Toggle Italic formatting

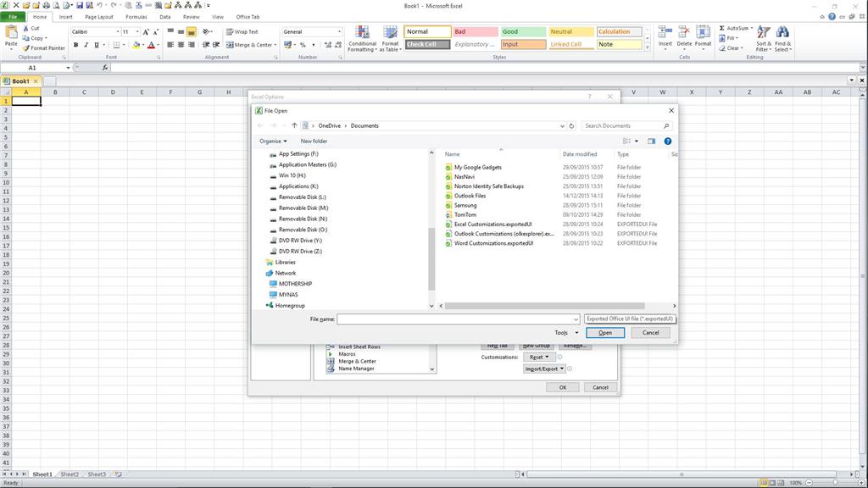pos(86,45)
